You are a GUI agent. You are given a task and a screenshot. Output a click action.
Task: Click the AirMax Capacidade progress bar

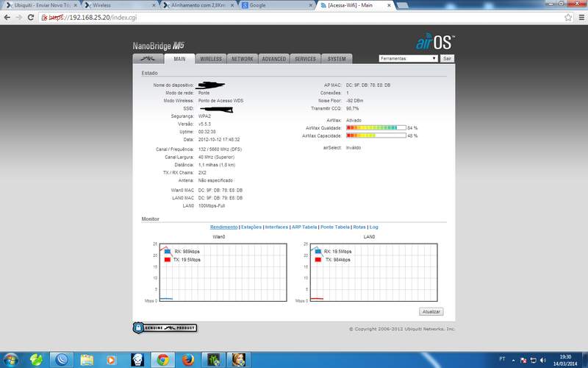(376, 135)
